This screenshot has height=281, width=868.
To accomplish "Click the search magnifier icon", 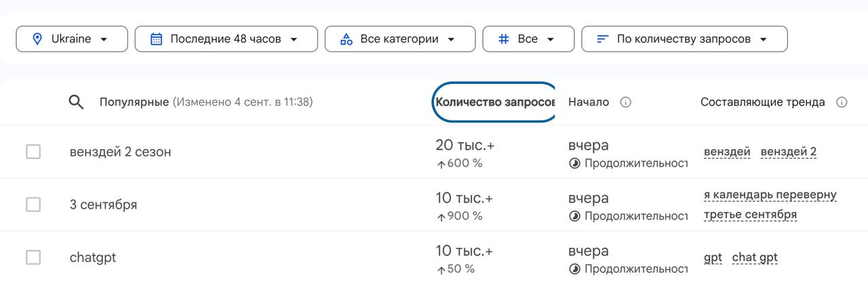I will [77, 102].
